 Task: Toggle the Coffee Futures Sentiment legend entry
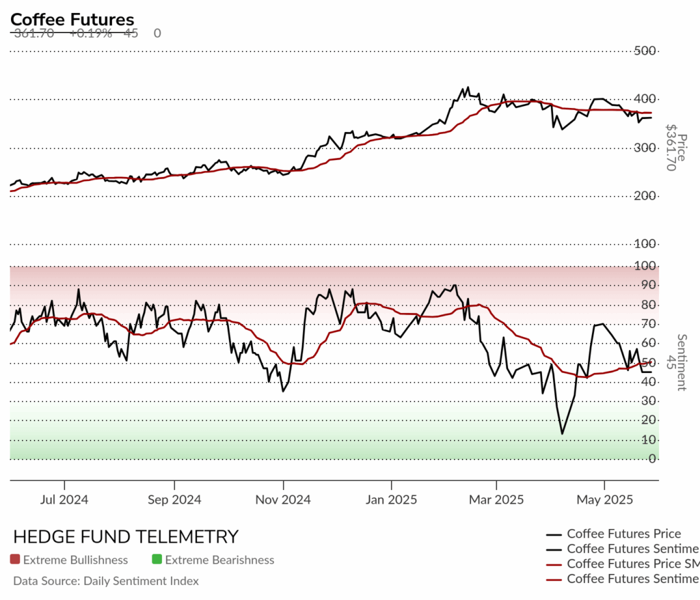coord(623,549)
